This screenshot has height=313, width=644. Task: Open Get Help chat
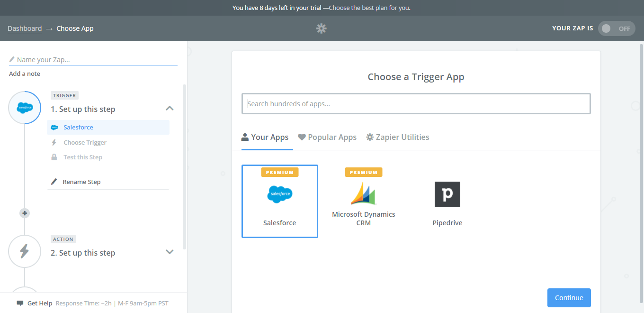pyautogui.click(x=40, y=303)
